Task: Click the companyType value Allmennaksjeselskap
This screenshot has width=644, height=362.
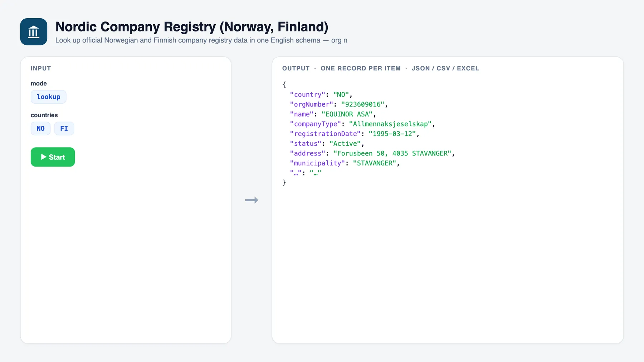Action: click(x=390, y=124)
